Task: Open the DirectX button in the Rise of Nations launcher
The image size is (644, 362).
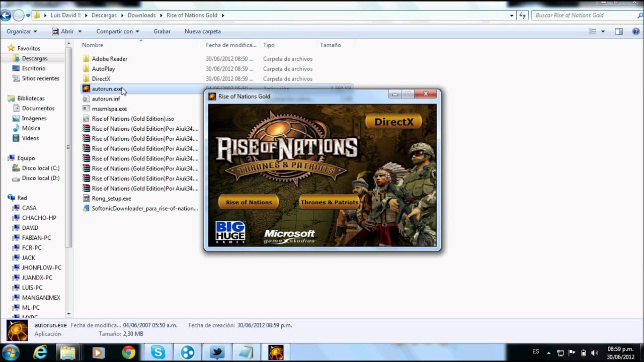Action: (x=394, y=122)
